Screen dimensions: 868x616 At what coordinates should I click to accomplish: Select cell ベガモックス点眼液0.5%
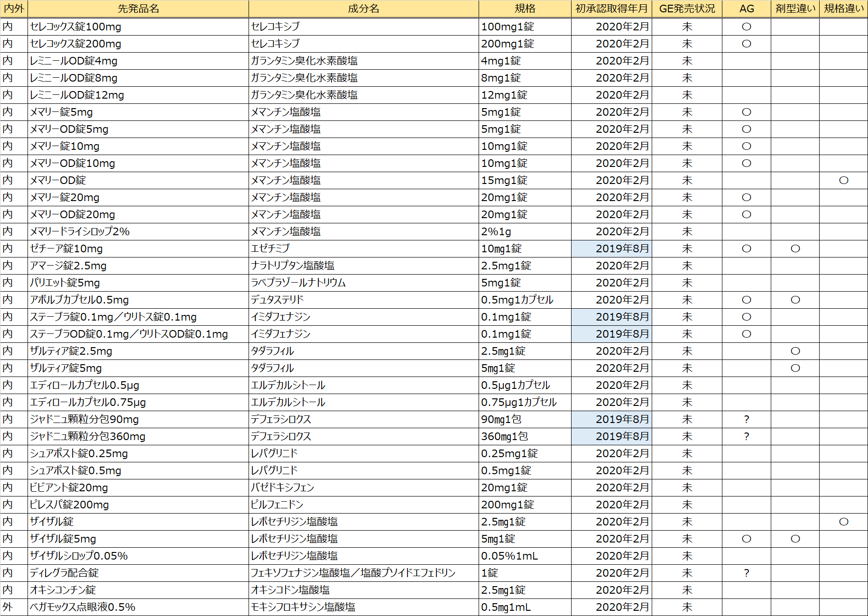(x=138, y=607)
